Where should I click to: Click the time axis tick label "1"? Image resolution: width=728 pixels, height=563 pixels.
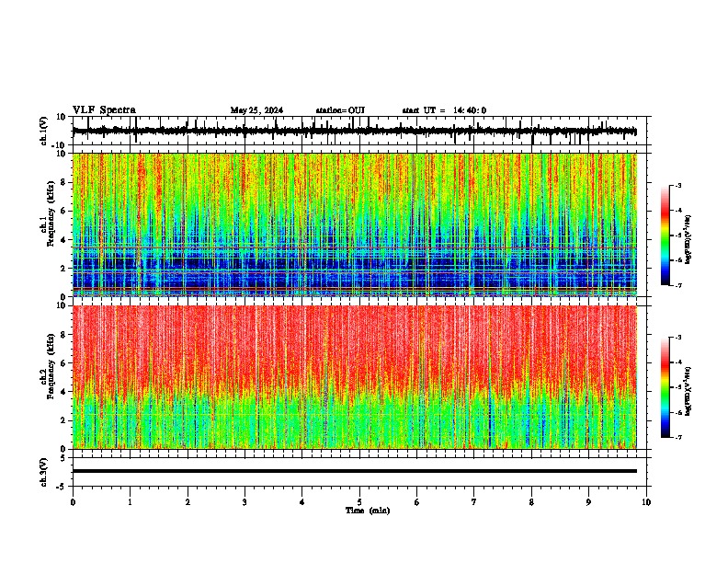tap(130, 502)
